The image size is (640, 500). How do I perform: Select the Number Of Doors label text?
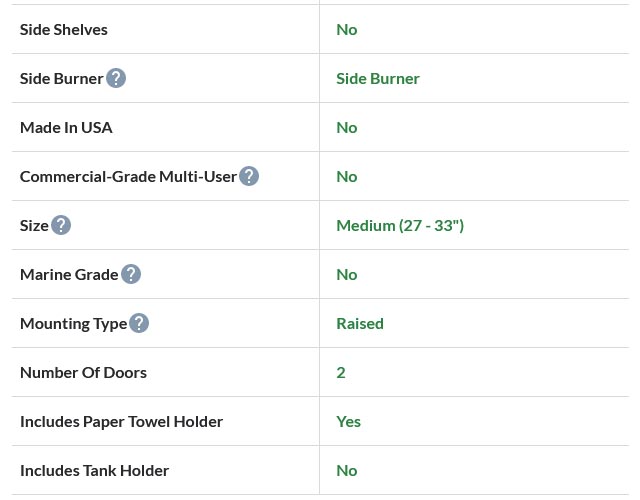83,372
